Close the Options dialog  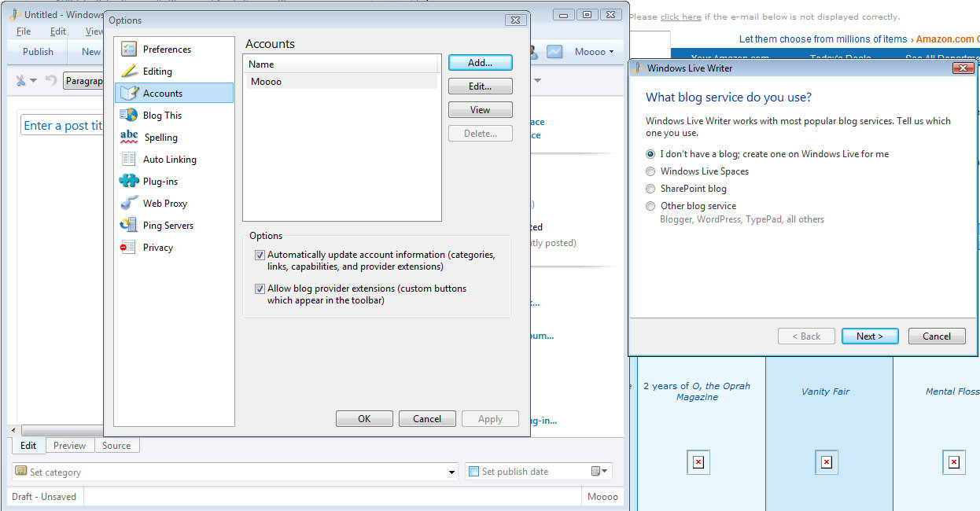515,20
